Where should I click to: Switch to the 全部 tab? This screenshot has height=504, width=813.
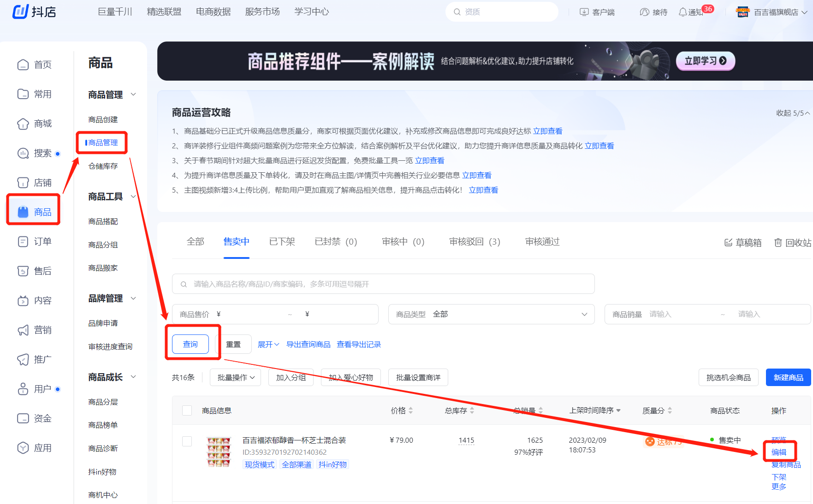[x=195, y=241]
